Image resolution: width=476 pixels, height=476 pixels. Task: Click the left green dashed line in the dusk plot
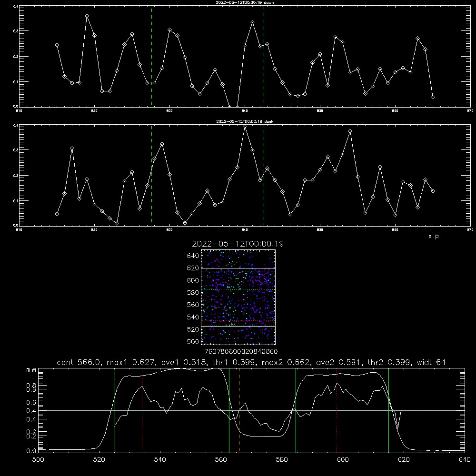pos(151,176)
